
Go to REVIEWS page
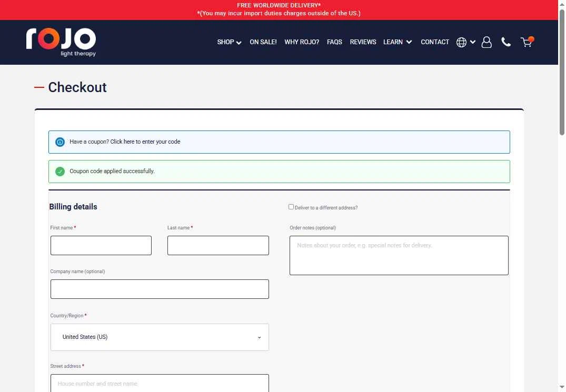tap(363, 42)
